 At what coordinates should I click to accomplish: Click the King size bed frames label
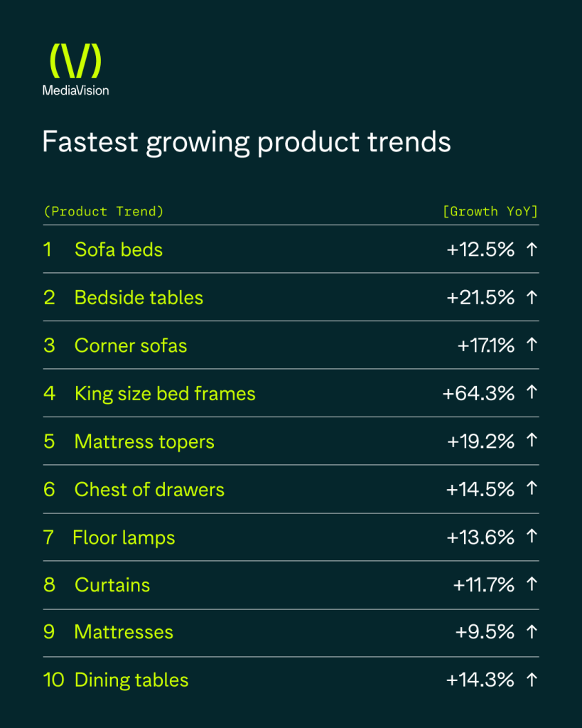click(165, 393)
